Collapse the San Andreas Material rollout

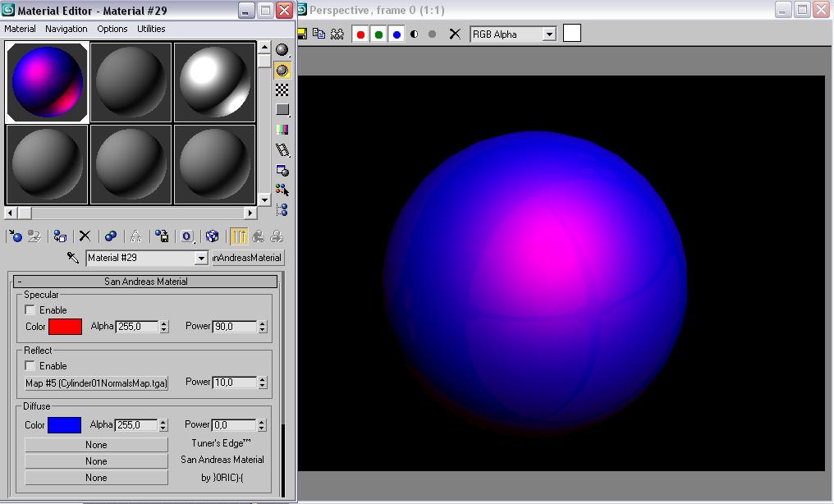pos(145,282)
